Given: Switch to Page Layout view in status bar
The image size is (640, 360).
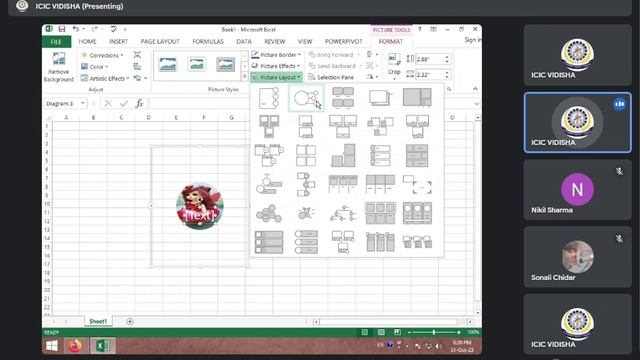Looking at the screenshot, I should (381, 332).
